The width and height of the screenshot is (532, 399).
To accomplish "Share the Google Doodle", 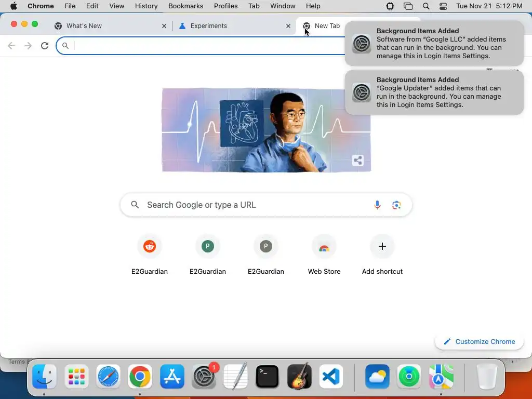I will click(357, 161).
